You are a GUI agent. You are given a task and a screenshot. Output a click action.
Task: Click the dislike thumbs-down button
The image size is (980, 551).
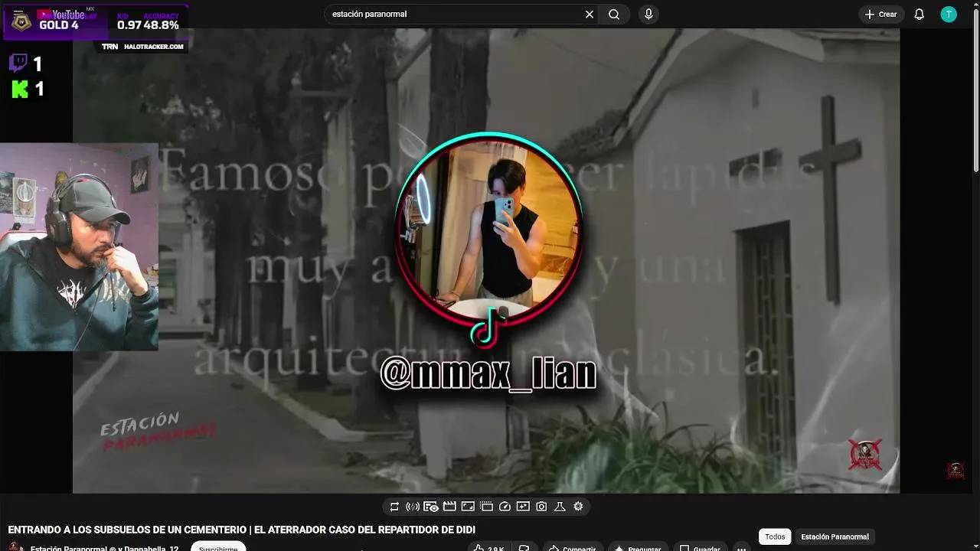[524, 548]
